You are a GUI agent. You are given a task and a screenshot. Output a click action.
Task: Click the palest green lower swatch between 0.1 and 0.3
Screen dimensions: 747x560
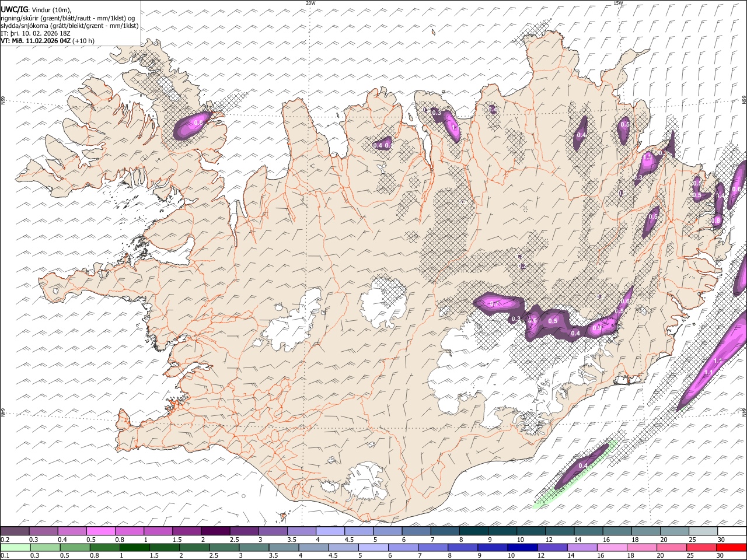(15, 548)
